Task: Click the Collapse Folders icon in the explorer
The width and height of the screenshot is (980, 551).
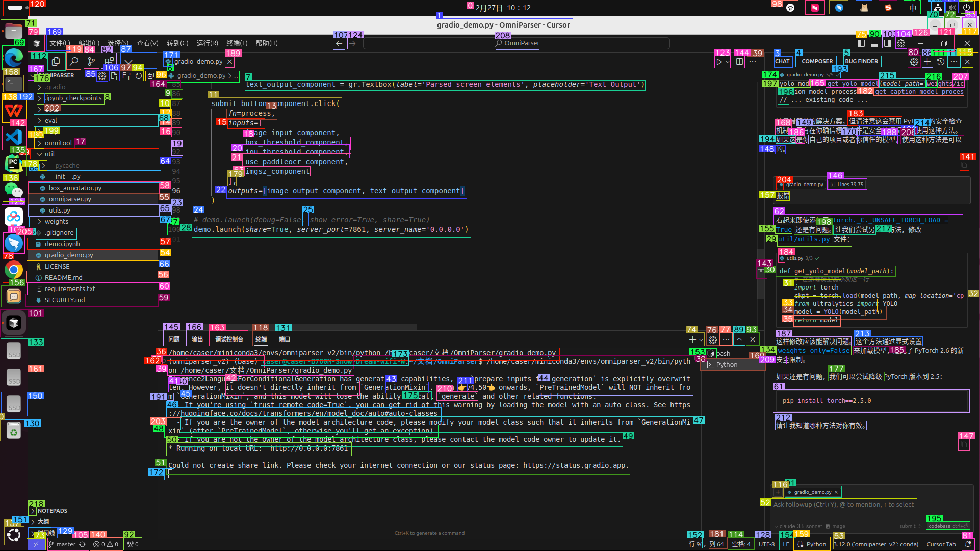Action: (150, 76)
